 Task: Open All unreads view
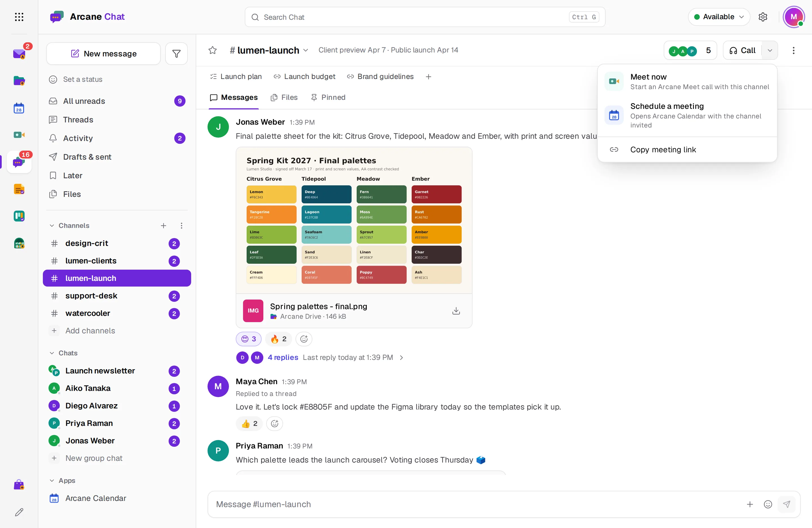[117, 101]
